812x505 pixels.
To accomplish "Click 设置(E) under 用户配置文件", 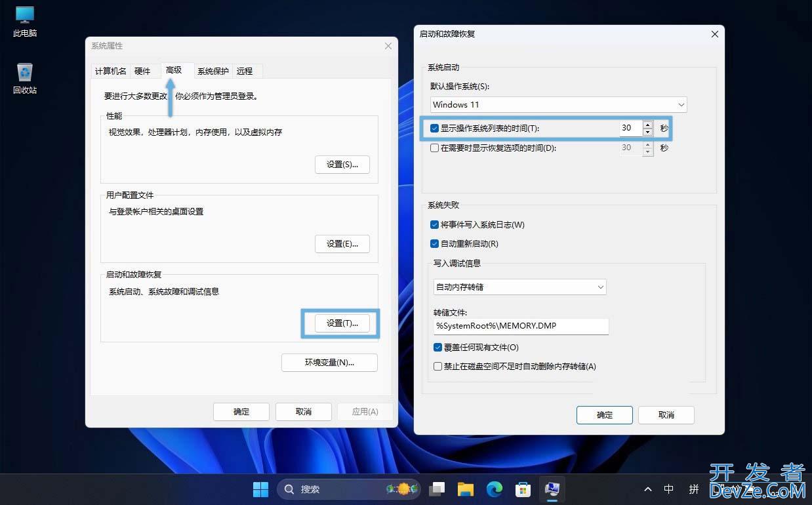I will (x=342, y=243).
